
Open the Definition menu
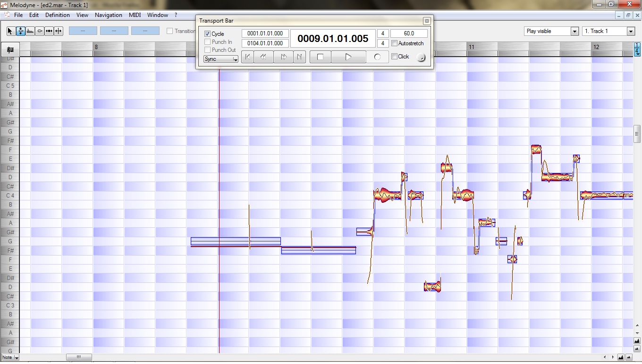(x=57, y=15)
